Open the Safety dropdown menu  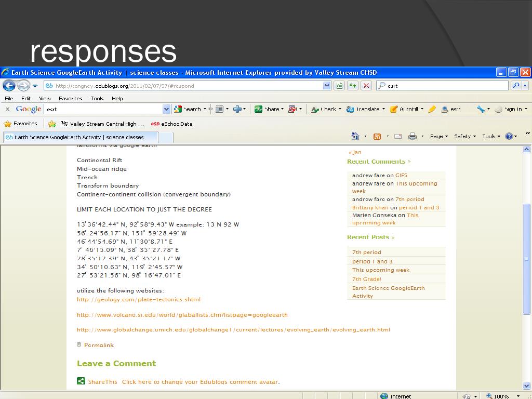pyautogui.click(x=465, y=137)
